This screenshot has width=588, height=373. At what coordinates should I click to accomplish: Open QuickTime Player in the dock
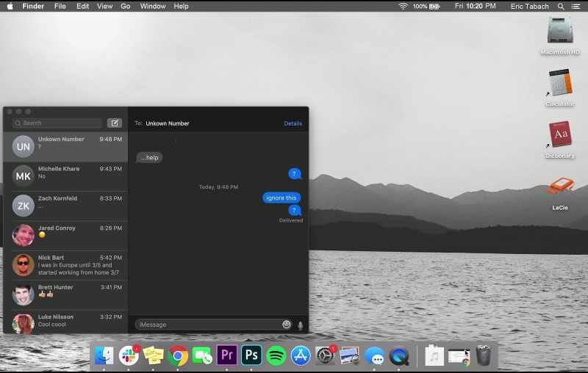tap(398, 355)
